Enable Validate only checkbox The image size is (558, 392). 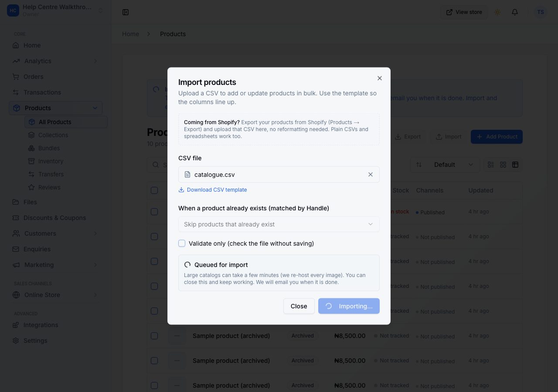tap(182, 243)
